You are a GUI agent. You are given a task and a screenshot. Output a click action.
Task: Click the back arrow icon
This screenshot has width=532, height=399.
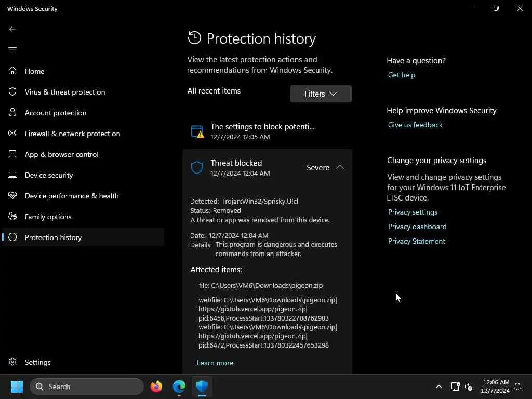click(x=12, y=29)
